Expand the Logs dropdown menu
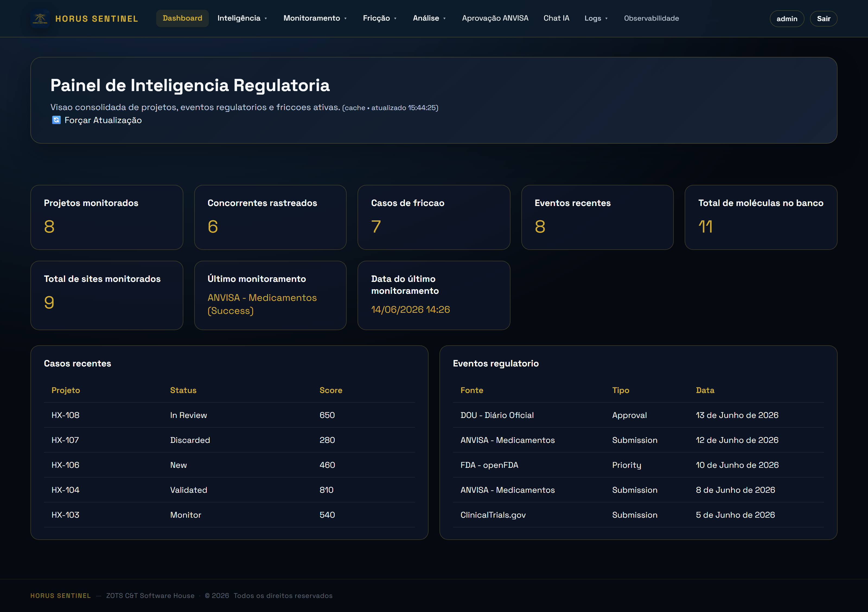Image resolution: width=868 pixels, height=612 pixels. pyautogui.click(x=596, y=18)
